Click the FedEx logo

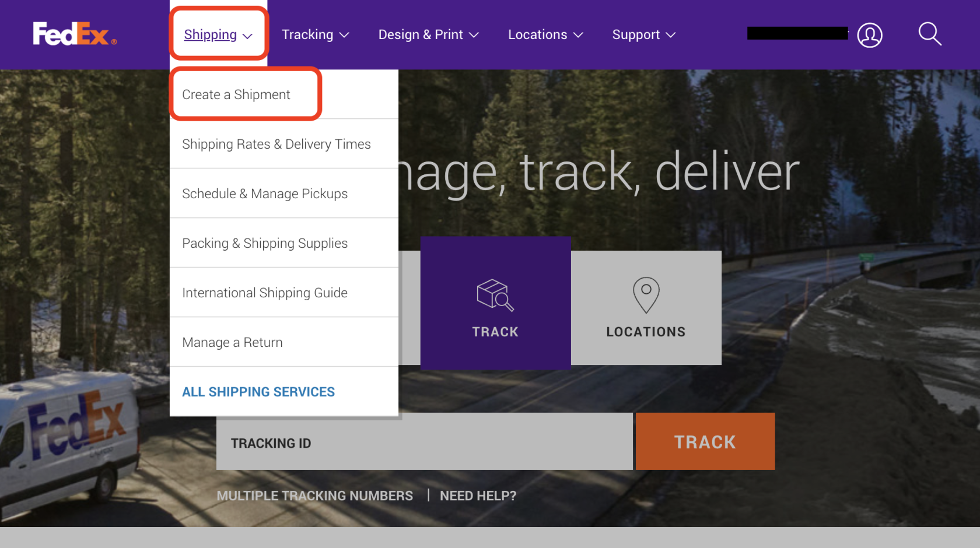[x=75, y=34]
